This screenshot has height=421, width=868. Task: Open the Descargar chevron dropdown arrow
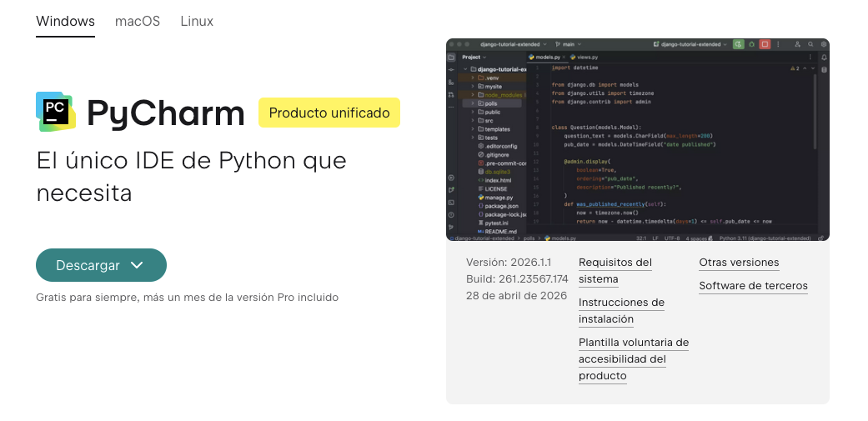(x=137, y=266)
